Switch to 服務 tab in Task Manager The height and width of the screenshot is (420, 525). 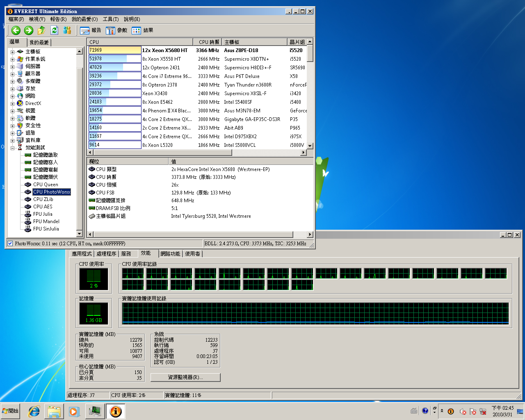[126, 254]
